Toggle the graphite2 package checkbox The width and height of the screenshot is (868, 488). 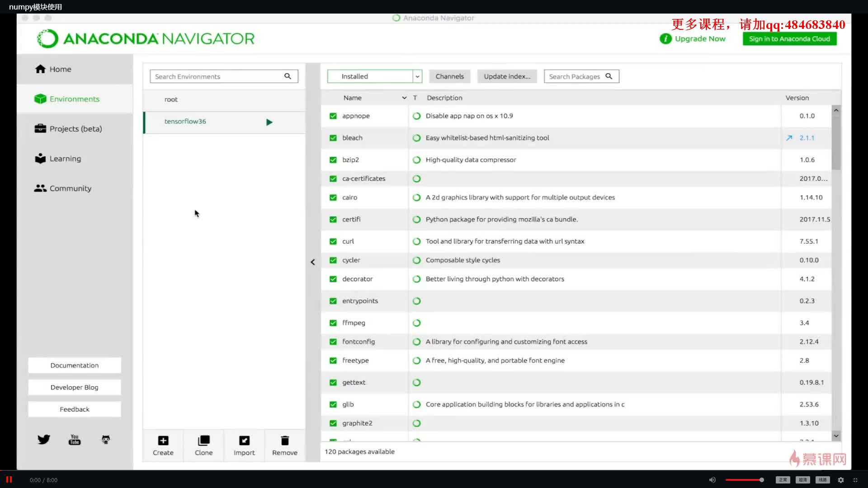tap(333, 423)
